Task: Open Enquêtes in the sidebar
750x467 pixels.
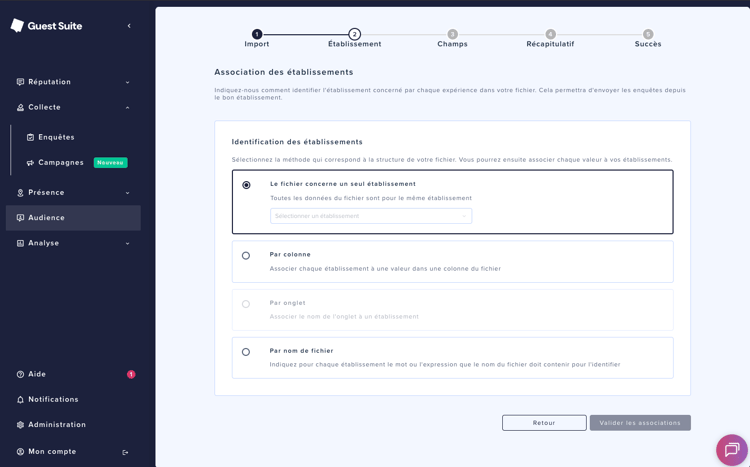Action: click(x=56, y=137)
